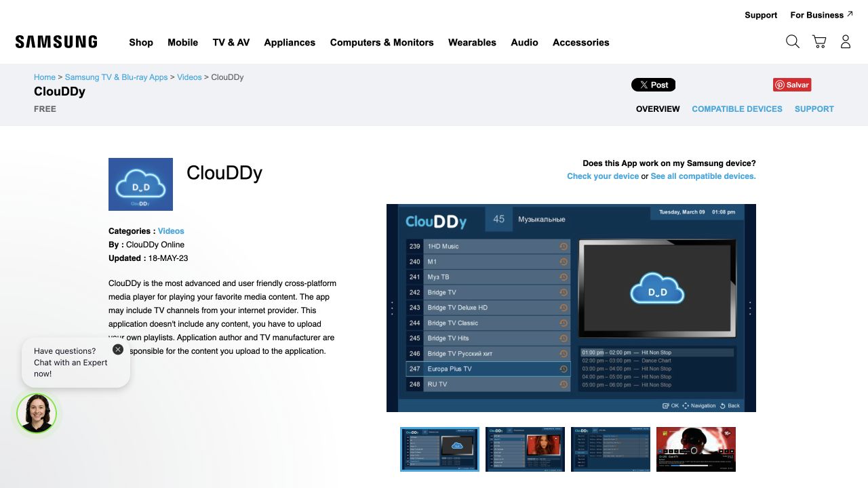
Task: Go to the Support link
Action: click(x=761, y=15)
